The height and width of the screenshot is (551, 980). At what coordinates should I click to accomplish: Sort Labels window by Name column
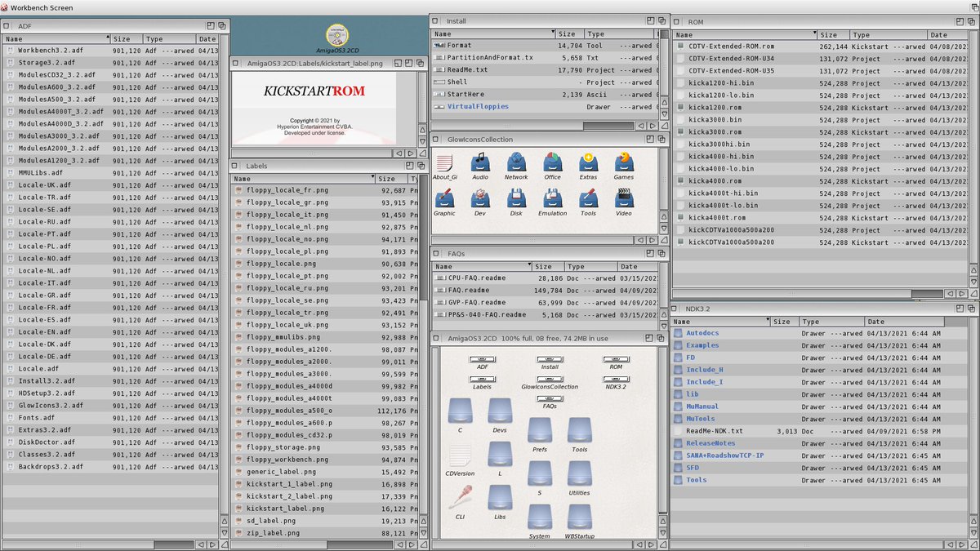[x=303, y=179]
